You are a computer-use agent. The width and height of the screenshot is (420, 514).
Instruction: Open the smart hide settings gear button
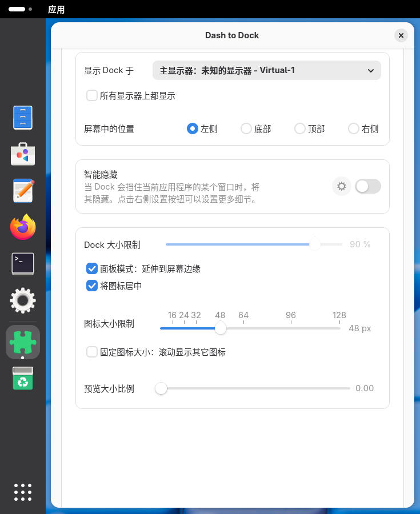(x=342, y=187)
